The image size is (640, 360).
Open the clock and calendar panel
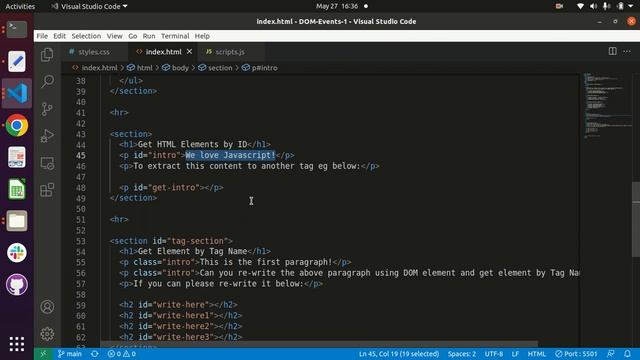point(337,6)
